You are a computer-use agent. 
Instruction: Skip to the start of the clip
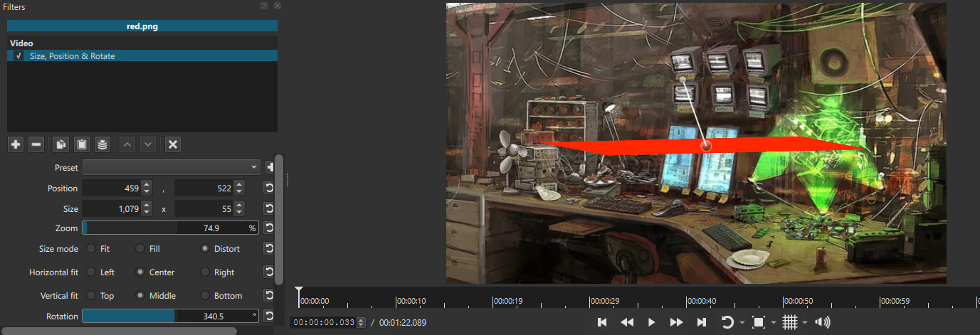click(x=602, y=322)
